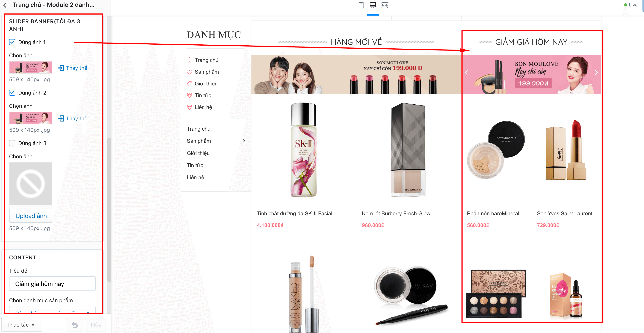644x333 pixels.
Task: Open Giới thiệu in the icon menu
Action: pyautogui.click(x=206, y=84)
